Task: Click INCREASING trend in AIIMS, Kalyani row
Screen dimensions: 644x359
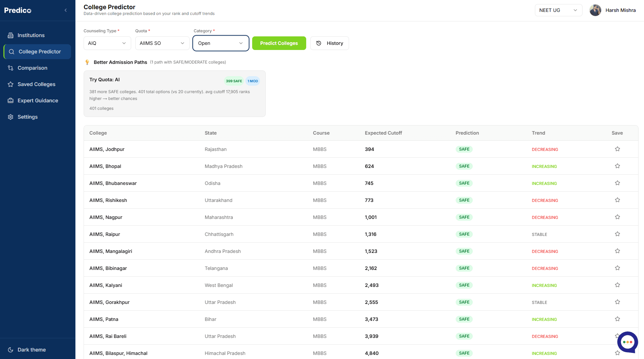Action: 544,286
